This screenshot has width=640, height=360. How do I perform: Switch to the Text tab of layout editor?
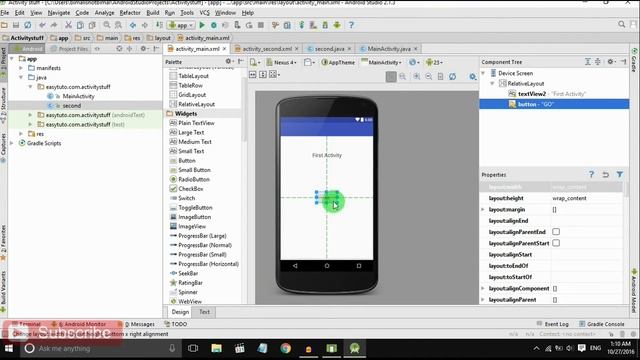(204, 312)
